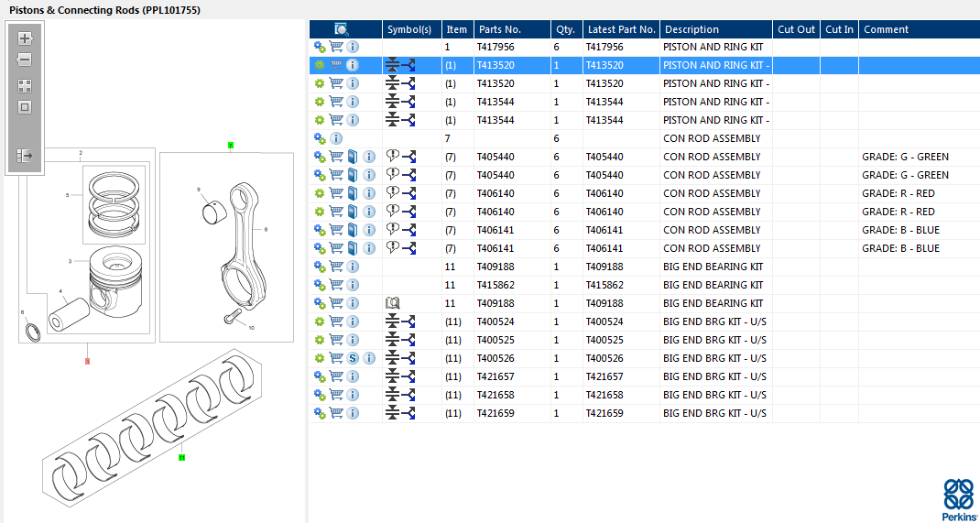Viewport: 980px width, 523px height.
Task: Click the Perkins logo
Action: 958,499
